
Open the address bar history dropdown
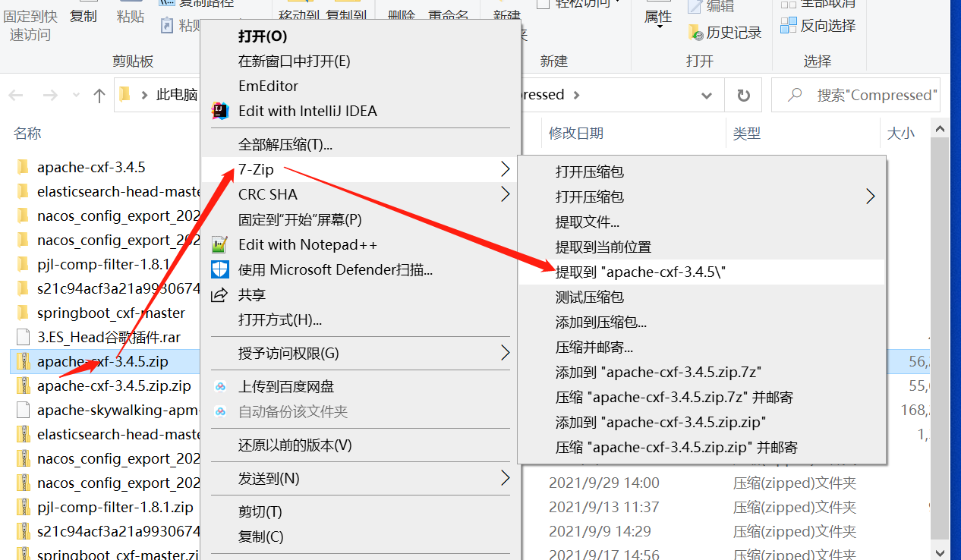pyautogui.click(x=707, y=96)
